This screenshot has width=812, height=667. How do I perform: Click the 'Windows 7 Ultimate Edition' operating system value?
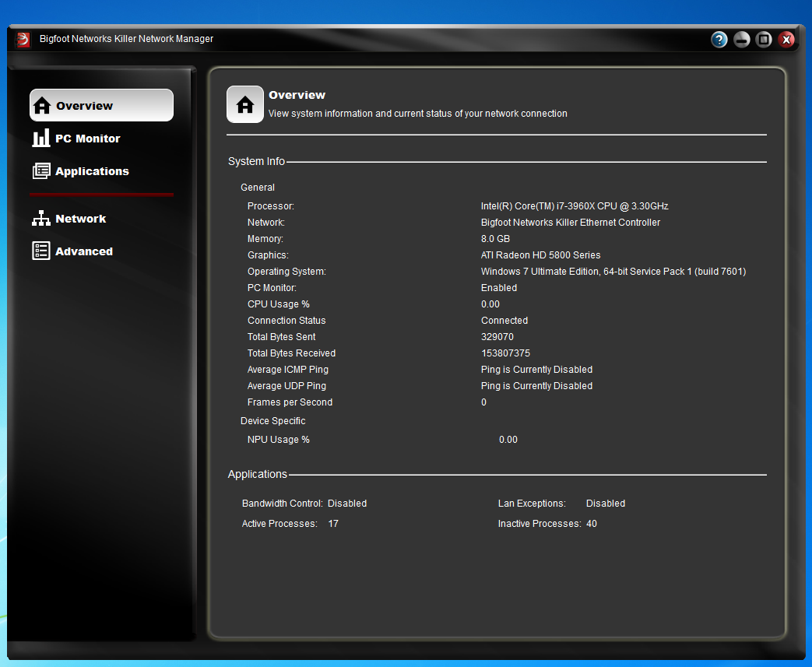[613, 272]
